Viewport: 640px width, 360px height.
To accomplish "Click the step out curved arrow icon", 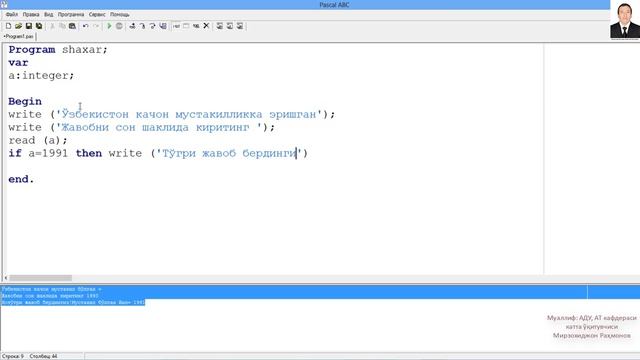I will 152,26.
